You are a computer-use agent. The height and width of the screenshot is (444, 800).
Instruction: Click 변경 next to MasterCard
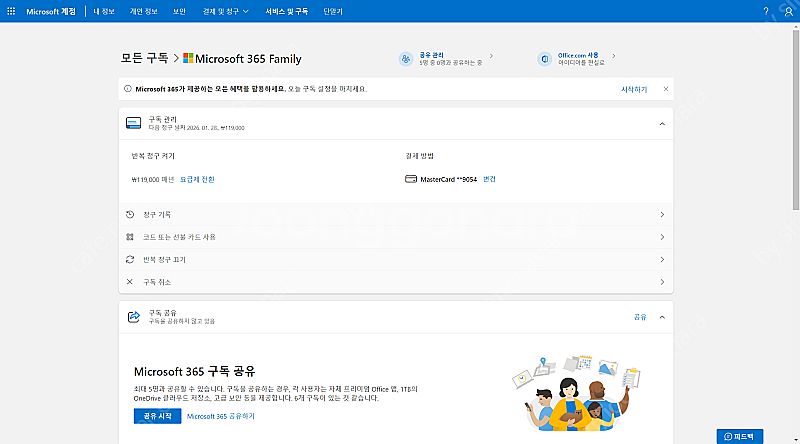489,179
